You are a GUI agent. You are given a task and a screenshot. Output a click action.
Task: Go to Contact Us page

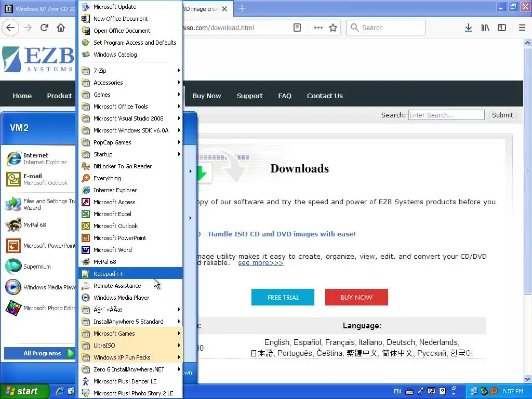pyautogui.click(x=325, y=96)
